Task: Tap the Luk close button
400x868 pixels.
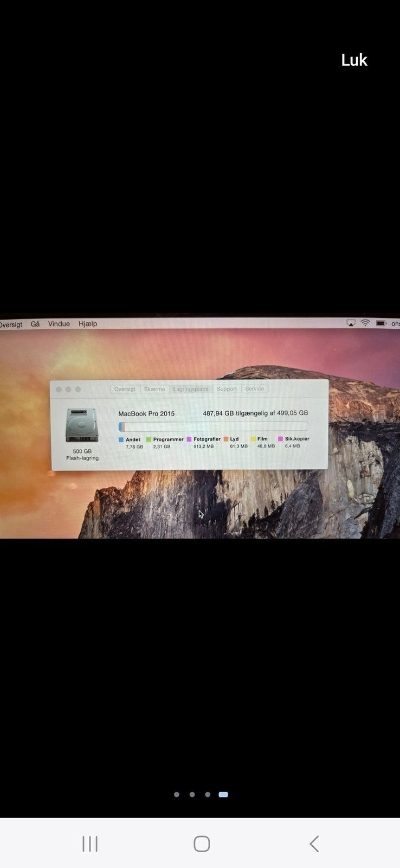Action: click(354, 60)
